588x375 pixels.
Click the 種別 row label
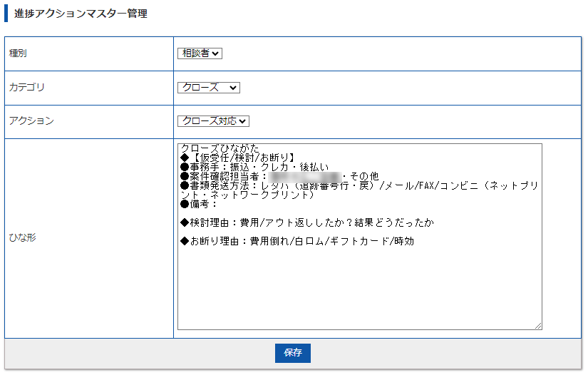tap(19, 53)
